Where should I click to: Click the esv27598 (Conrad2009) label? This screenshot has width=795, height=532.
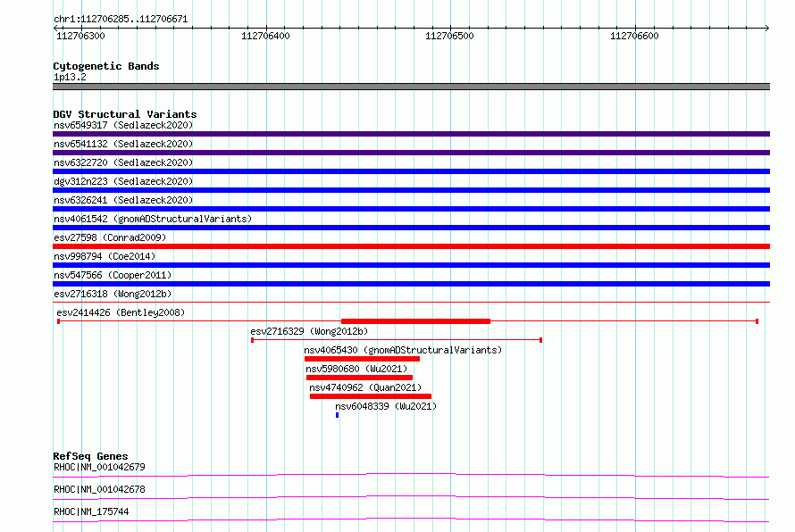(110, 237)
